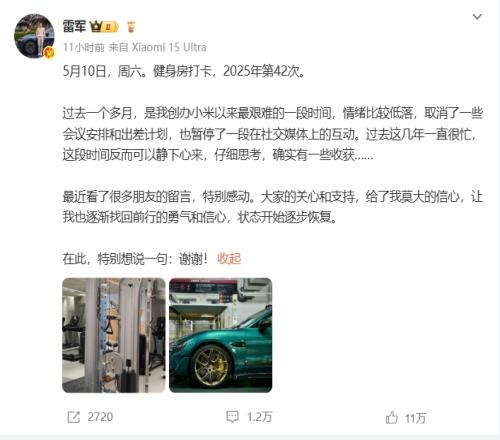Image resolution: width=500 pixels, height=440 pixels.
Task: Click the orange verified badge on avatar
Action: [49, 52]
